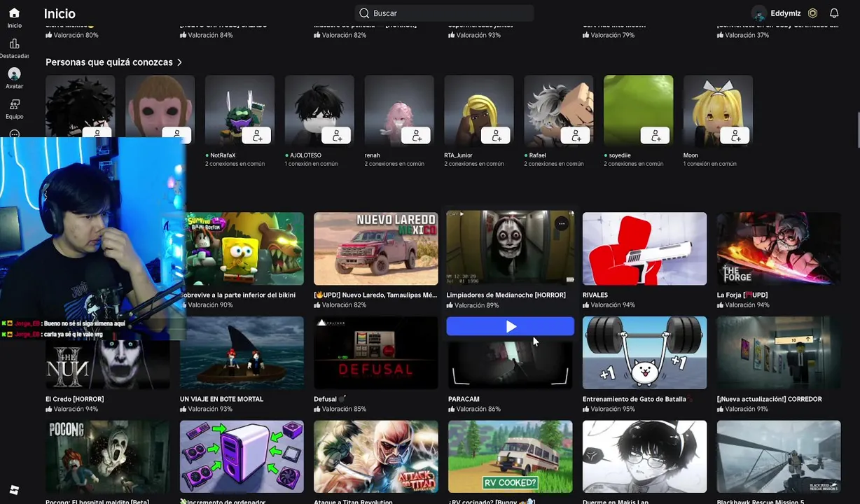Click the PARACAM game title
Screen dimensions: 860x504
click(x=464, y=399)
